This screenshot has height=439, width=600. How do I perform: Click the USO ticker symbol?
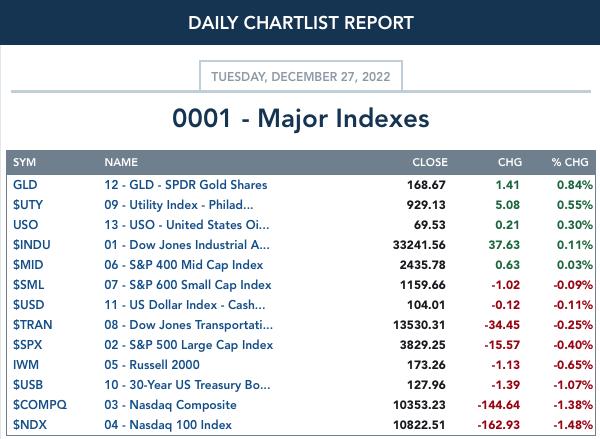click(x=25, y=225)
